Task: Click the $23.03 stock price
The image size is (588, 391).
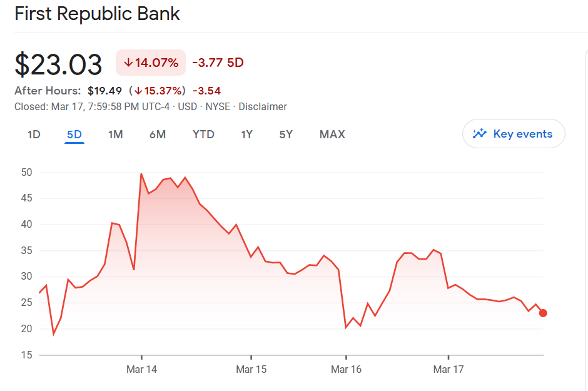Action: 58,64
